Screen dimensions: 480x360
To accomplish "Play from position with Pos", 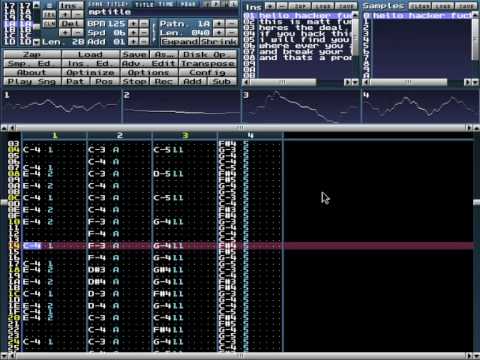I will pos(105,81).
